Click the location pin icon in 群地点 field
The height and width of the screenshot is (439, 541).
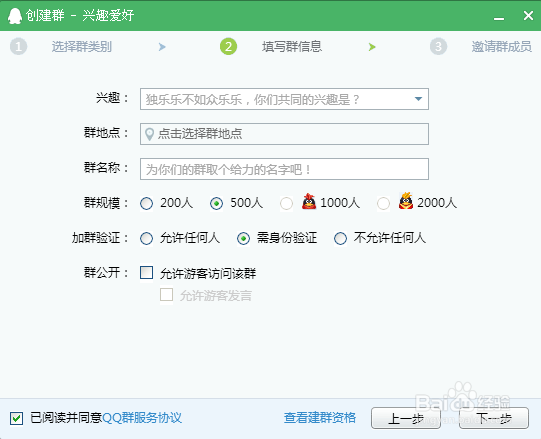pyautogui.click(x=149, y=134)
